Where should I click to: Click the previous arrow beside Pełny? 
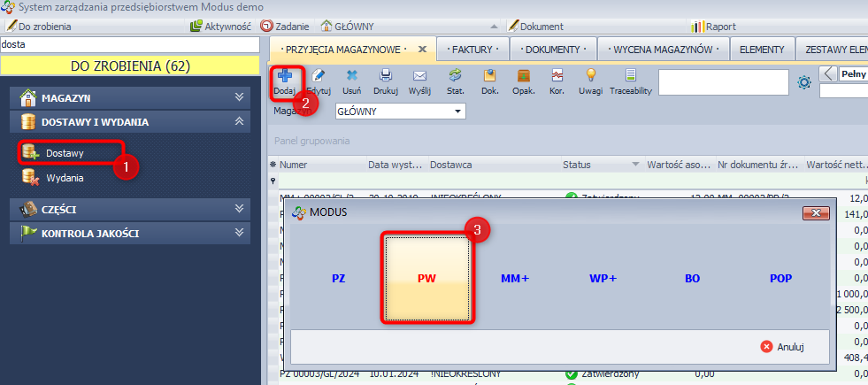point(828,73)
